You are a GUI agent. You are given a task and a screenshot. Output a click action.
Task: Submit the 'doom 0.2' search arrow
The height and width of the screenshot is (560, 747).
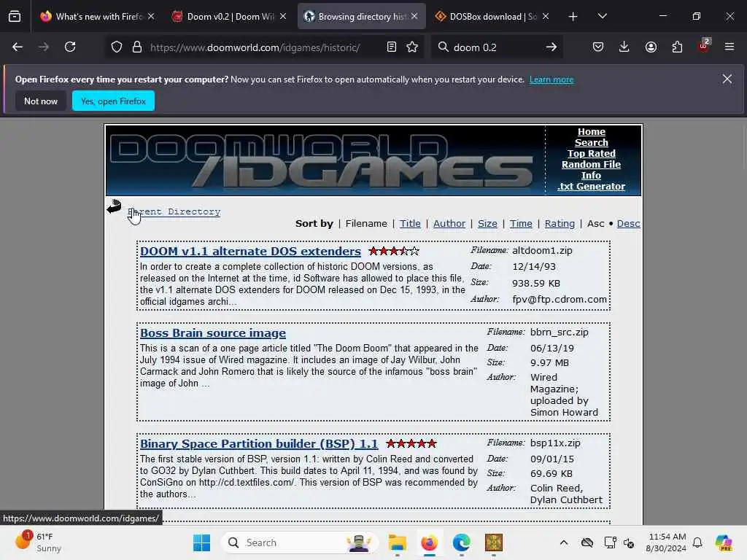(551, 47)
